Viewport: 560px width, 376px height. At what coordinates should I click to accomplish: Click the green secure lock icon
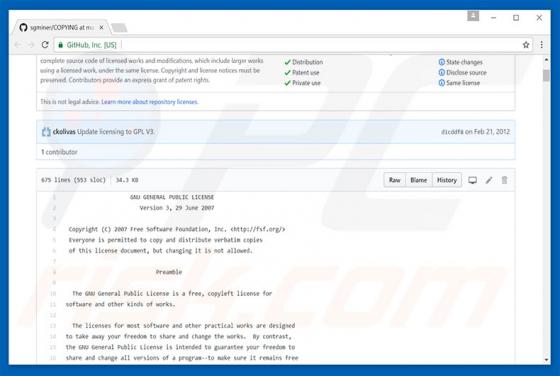point(60,45)
